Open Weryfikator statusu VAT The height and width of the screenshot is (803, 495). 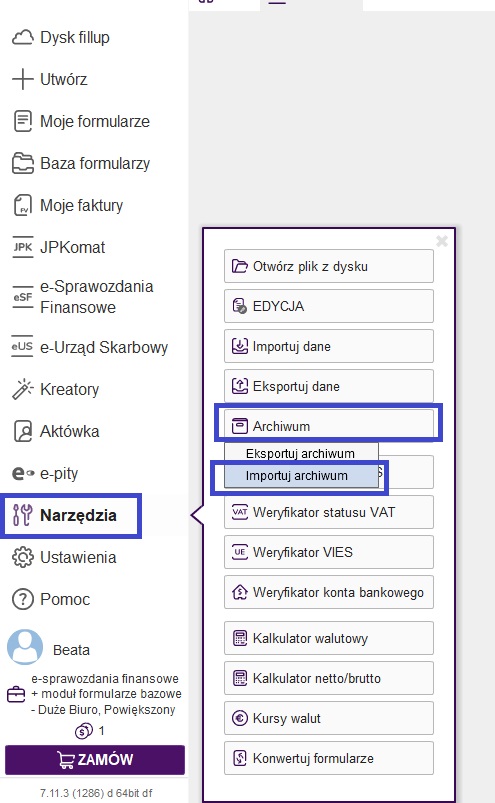pyautogui.click(x=329, y=512)
